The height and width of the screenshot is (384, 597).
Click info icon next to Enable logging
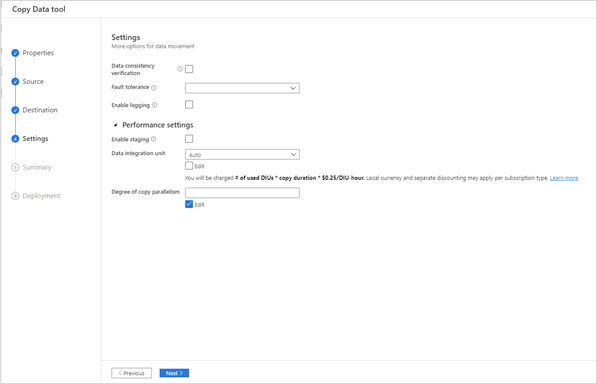[x=155, y=105]
